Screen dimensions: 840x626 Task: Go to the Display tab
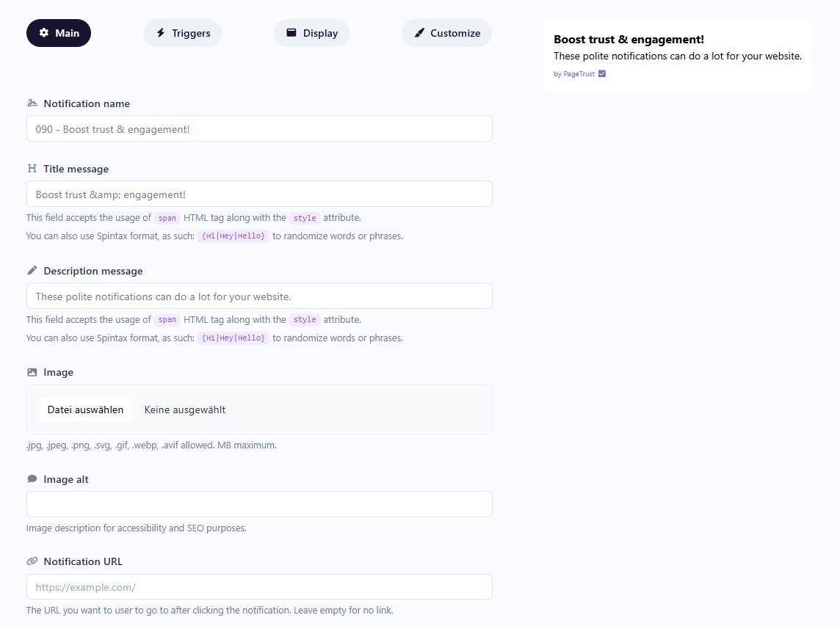(x=311, y=33)
